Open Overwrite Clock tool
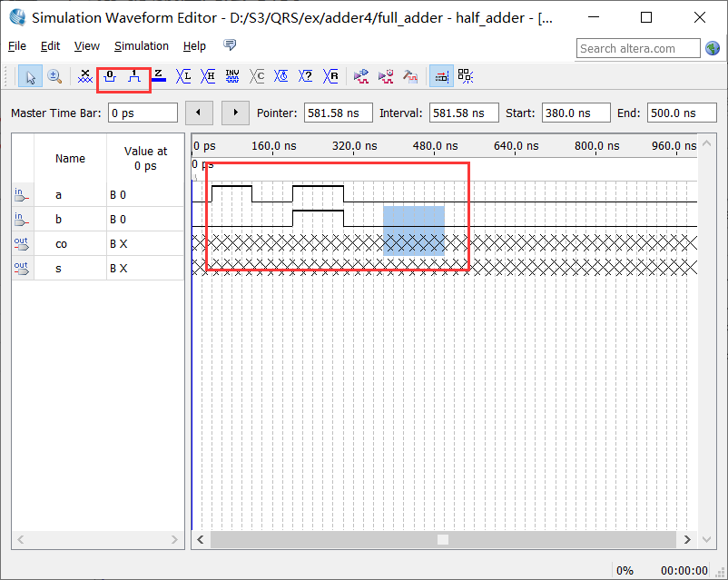This screenshot has height=580, width=728. pyautogui.click(x=280, y=76)
